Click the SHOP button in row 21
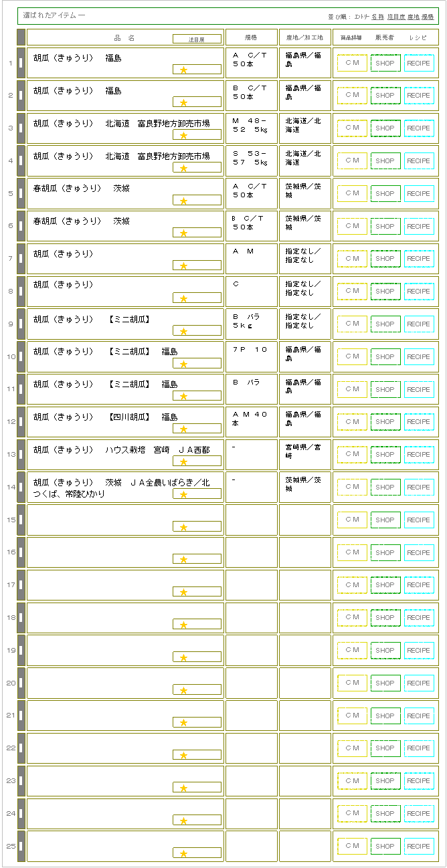 click(x=385, y=716)
